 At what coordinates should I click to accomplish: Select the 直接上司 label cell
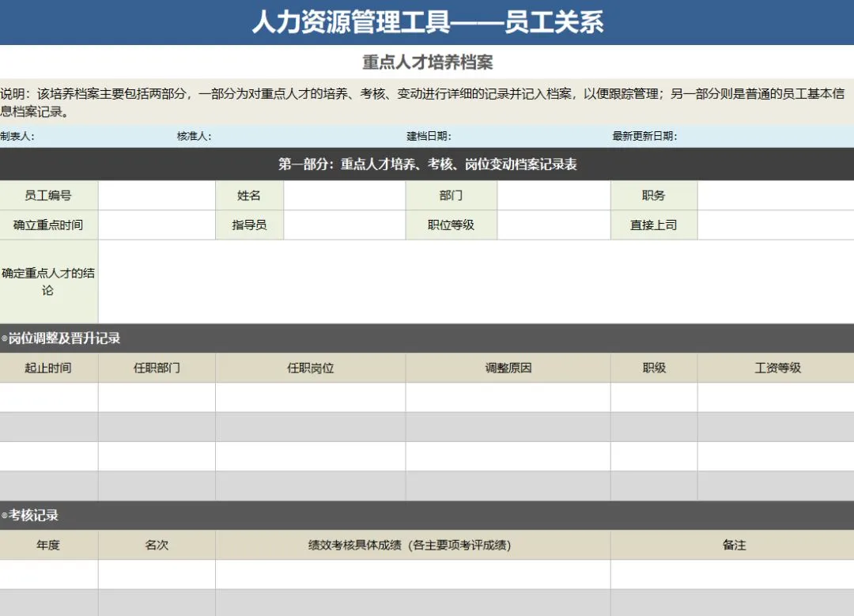point(654,225)
